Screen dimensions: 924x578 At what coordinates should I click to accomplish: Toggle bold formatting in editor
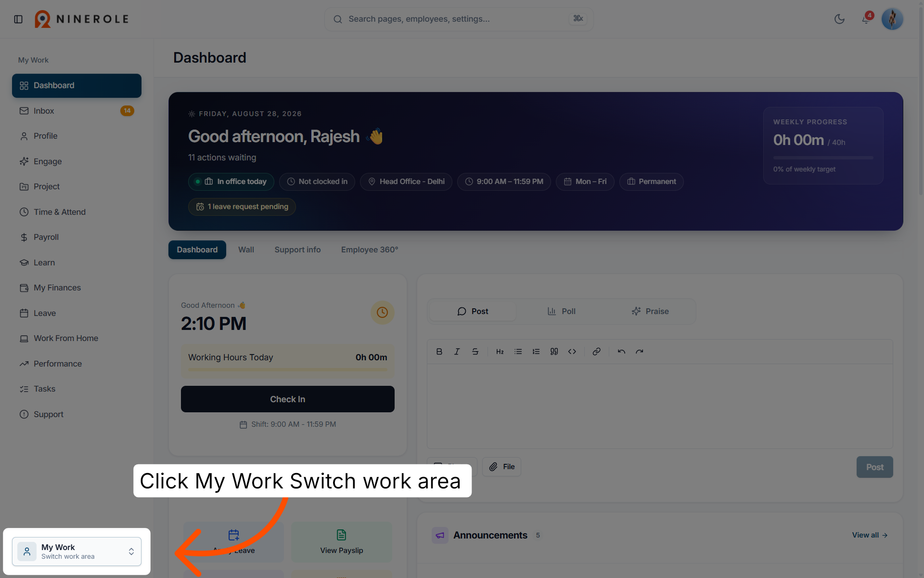[x=439, y=352]
